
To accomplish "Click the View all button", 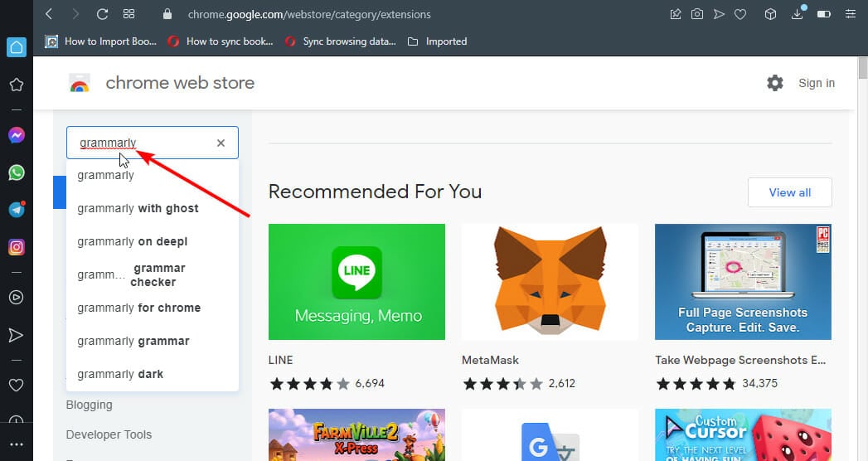I will 790,192.
